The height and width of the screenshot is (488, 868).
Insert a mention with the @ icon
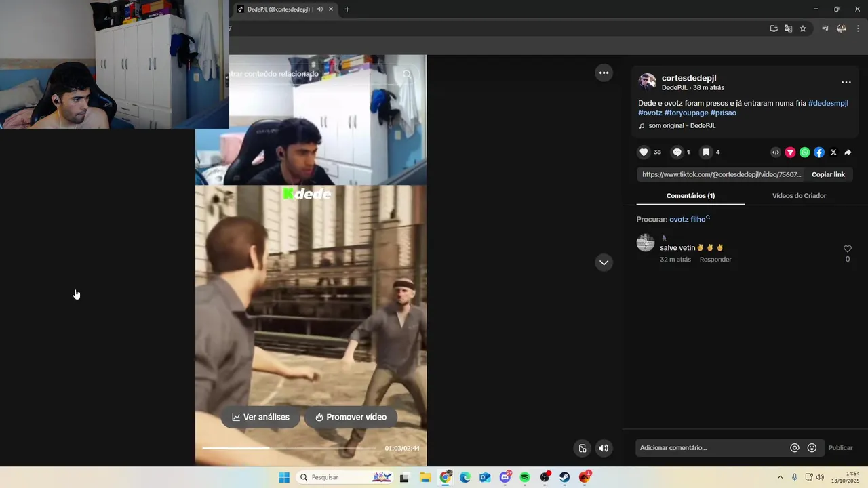coord(795,448)
